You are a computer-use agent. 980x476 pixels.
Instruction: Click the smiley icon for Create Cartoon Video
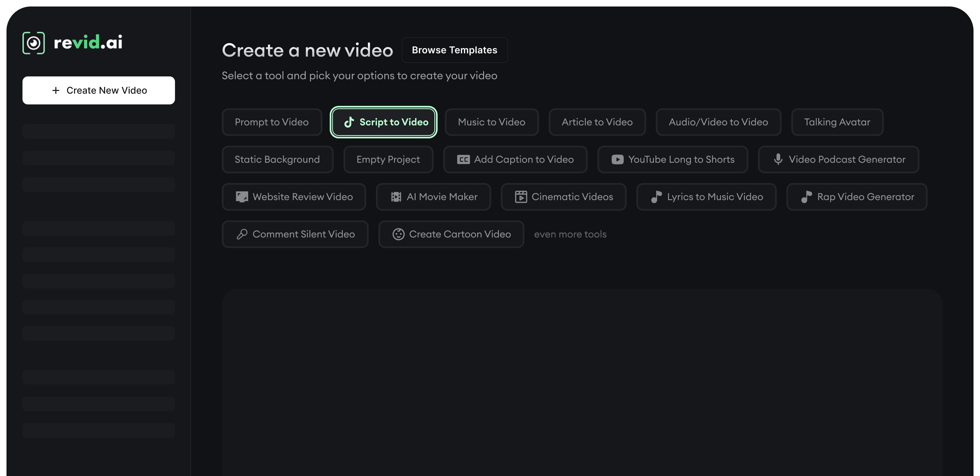point(398,234)
